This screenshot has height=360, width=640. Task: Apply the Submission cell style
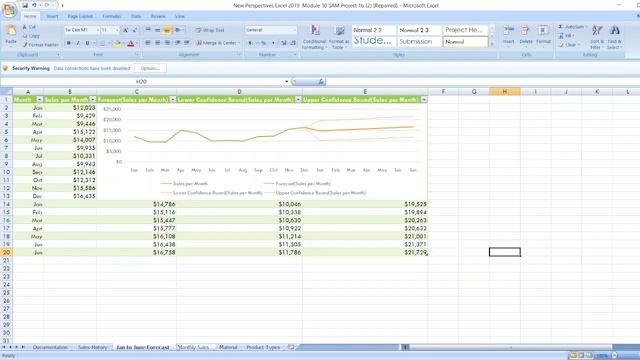(x=419, y=42)
